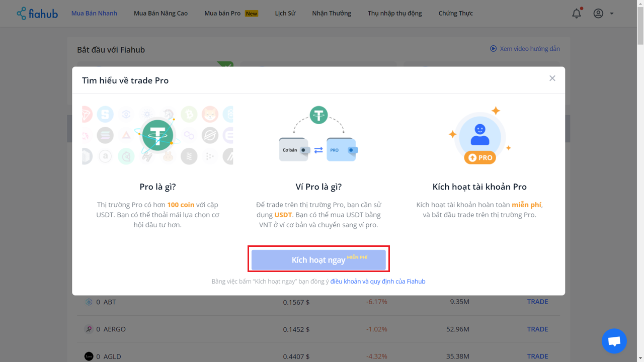Click the PRO account upgrade illustration

tap(479, 135)
